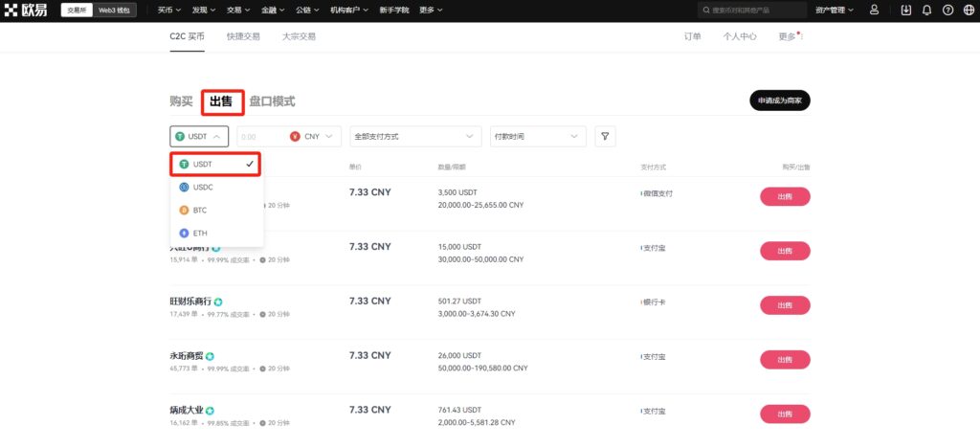Open the language globe icon
The height and width of the screenshot is (447, 980).
[x=969, y=10]
